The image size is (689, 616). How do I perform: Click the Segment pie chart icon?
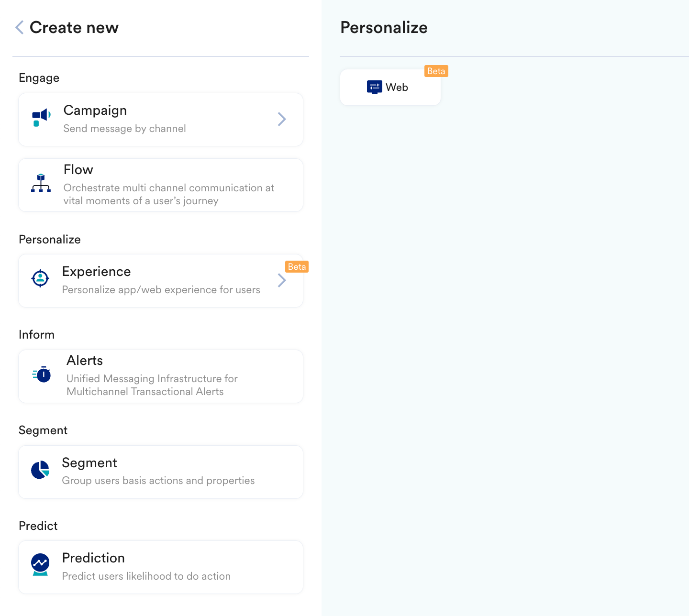coord(40,470)
